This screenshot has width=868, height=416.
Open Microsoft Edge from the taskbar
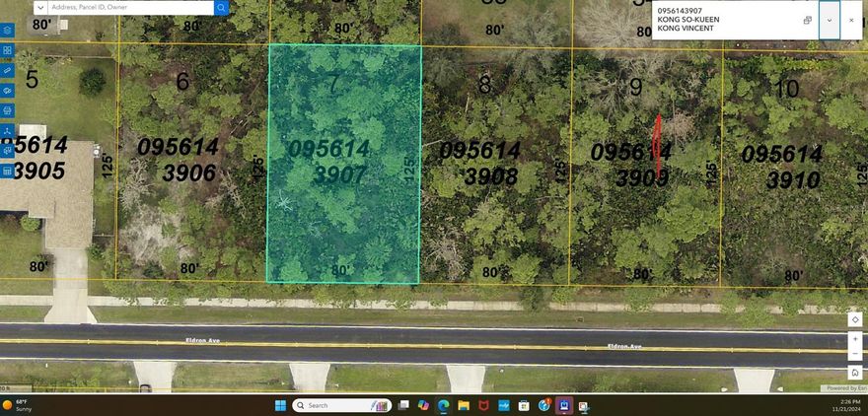click(443, 405)
